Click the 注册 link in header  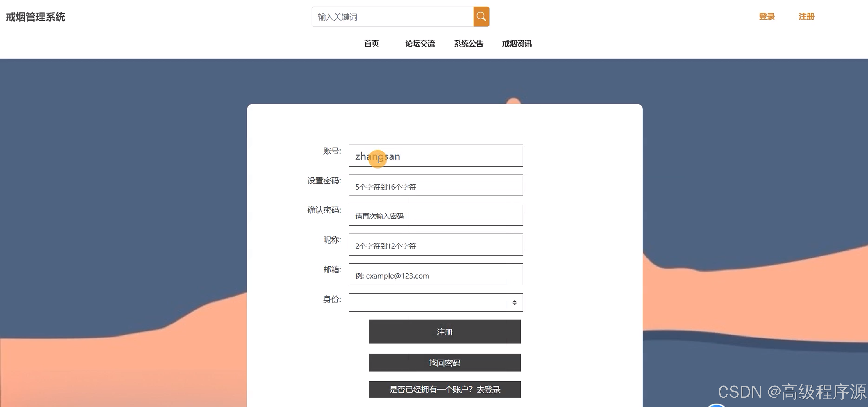pyautogui.click(x=806, y=17)
